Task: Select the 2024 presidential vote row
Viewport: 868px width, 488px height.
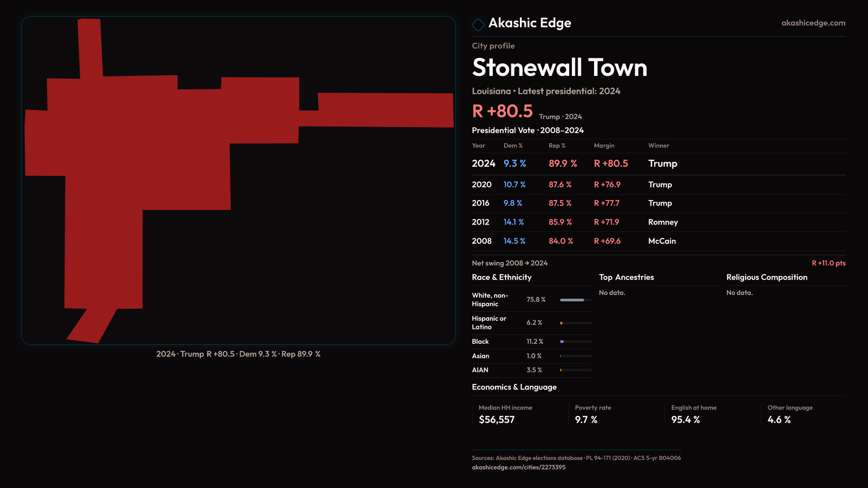Action: pos(483,164)
